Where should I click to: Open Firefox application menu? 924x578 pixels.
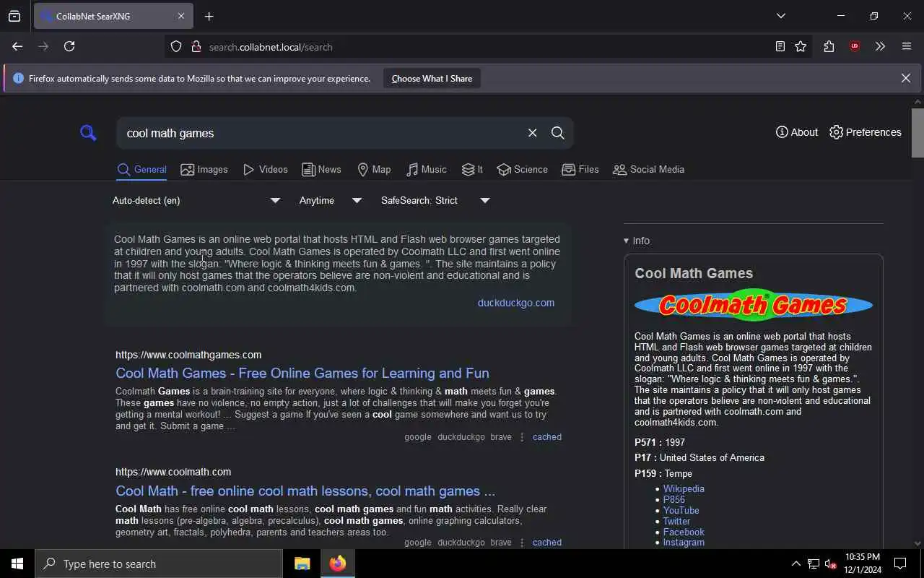click(x=907, y=46)
